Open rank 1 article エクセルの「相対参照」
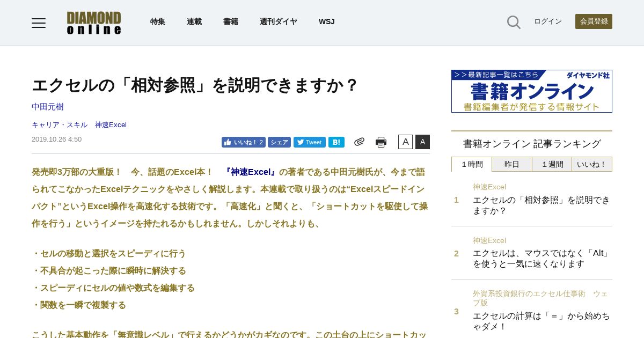The height and width of the screenshot is (338, 644). click(541, 205)
